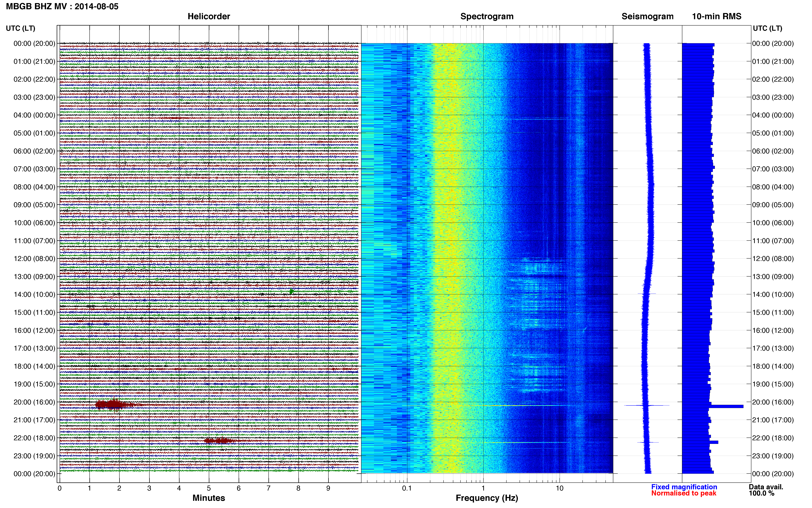812x508 pixels.
Task: Click the 0.1 tick on Frequency axis
Action: [407, 488]
